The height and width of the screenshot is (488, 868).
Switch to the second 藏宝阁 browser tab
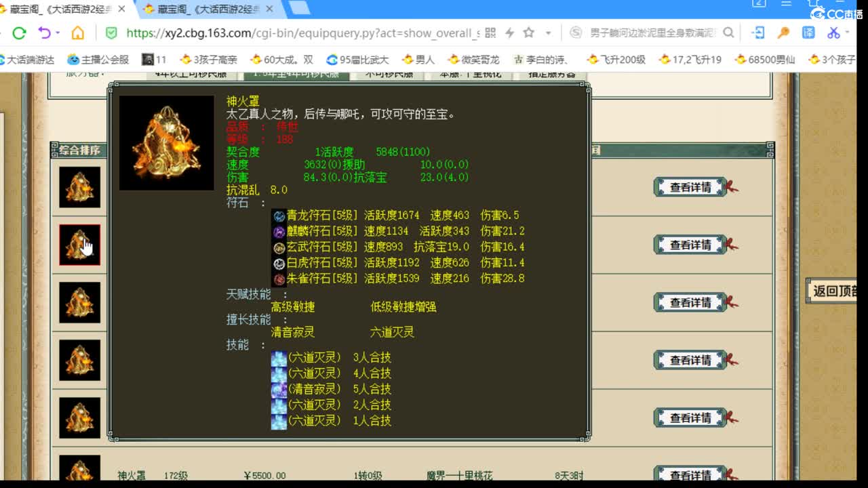(x=207, y=9)
